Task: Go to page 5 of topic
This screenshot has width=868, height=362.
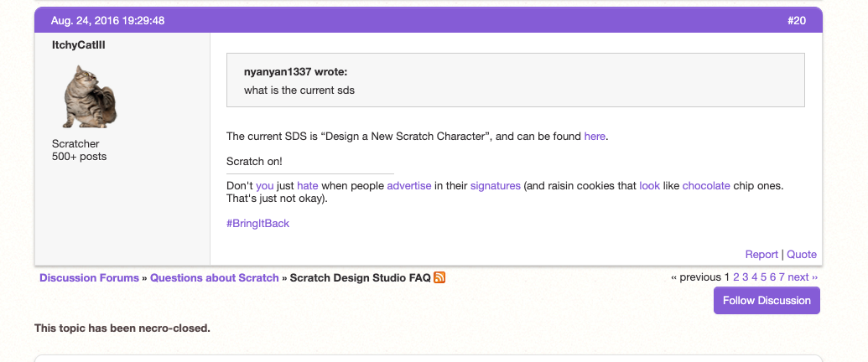Action: [764, 277]
